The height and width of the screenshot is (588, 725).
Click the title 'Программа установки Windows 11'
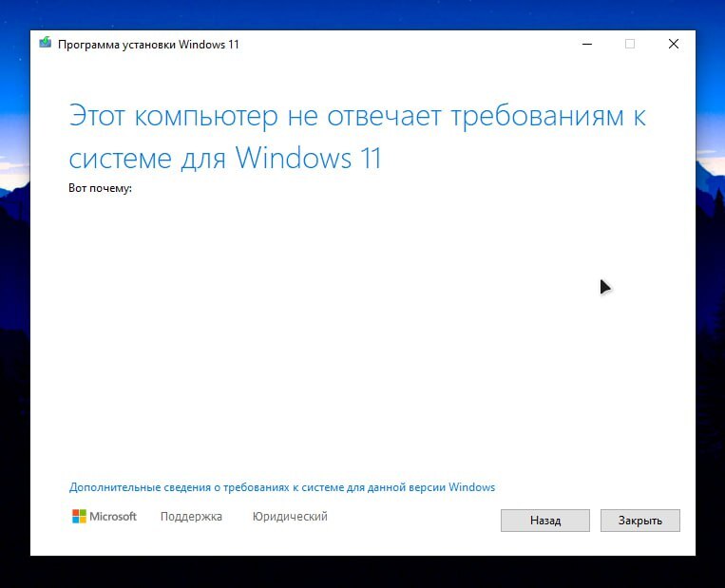[x=148, y=45]
